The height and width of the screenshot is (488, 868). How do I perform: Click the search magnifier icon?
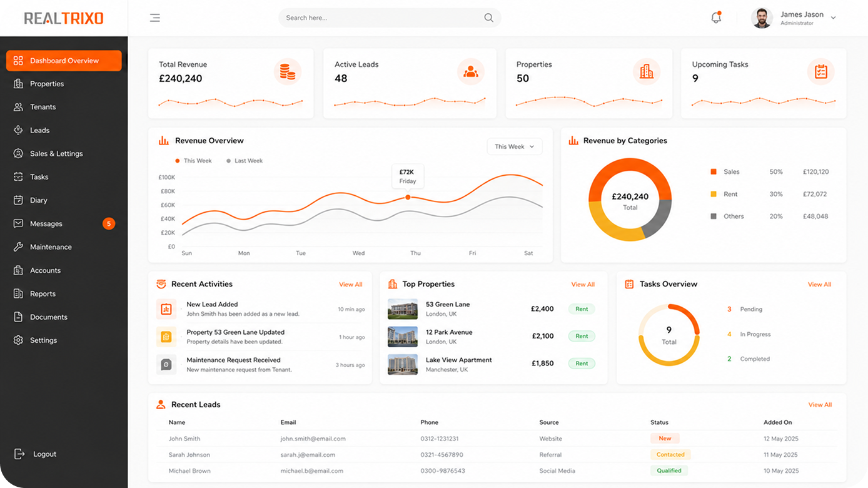[x=488, y=18]
